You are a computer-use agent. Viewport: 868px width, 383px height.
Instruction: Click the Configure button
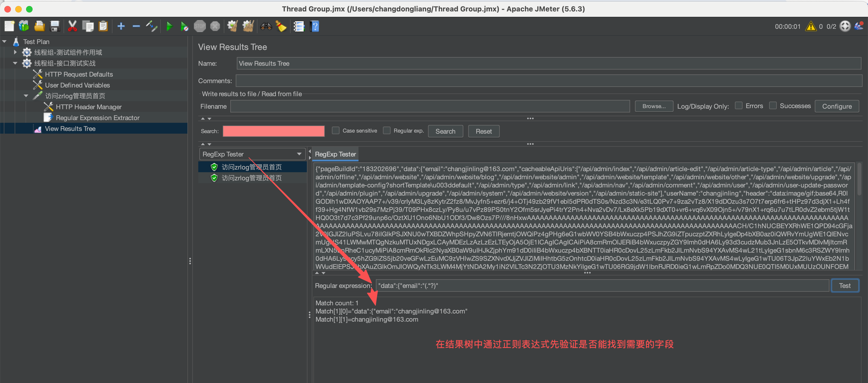836,106
